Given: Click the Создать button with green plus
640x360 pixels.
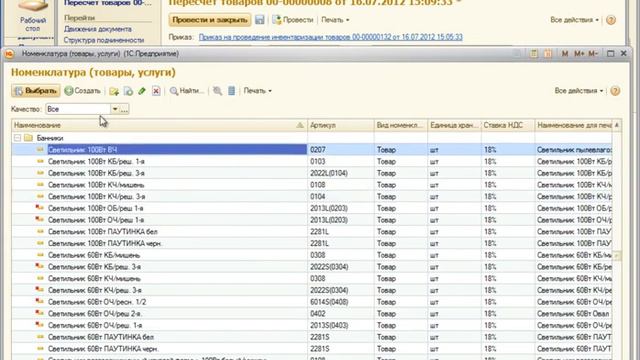Looking at the screenshot, I should tap(82, 91).
